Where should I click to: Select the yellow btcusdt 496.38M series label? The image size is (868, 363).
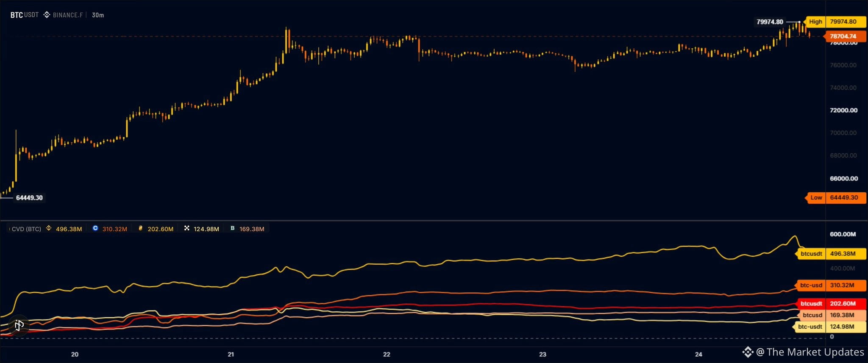[x=831, y=254]
